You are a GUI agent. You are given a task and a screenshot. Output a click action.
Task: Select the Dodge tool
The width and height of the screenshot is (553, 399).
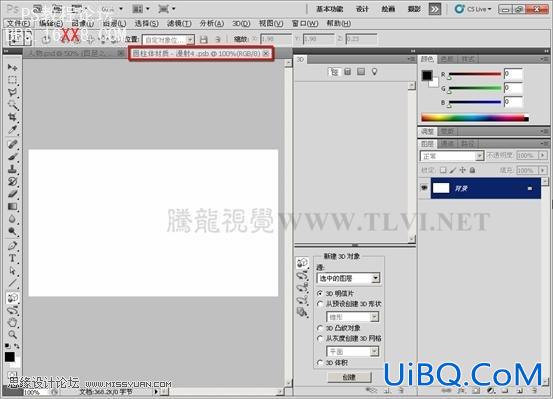click(x=13, y=231)
